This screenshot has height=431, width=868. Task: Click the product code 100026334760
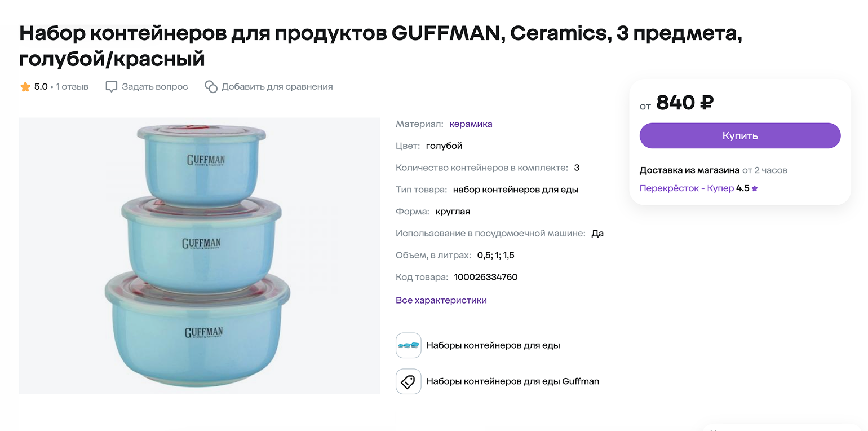(x=485, y=276)
